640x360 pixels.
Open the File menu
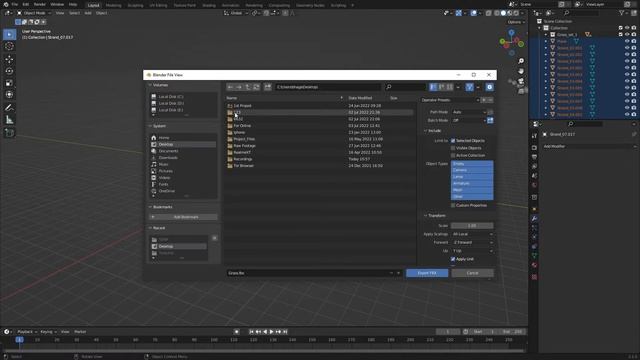click(x=14, y=4)
